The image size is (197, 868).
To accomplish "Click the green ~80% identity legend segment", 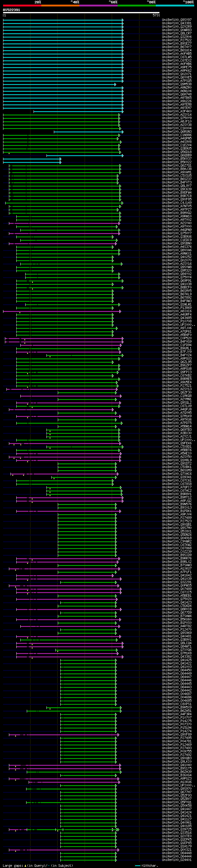I will pyautogui.click(x=137, y=6).
